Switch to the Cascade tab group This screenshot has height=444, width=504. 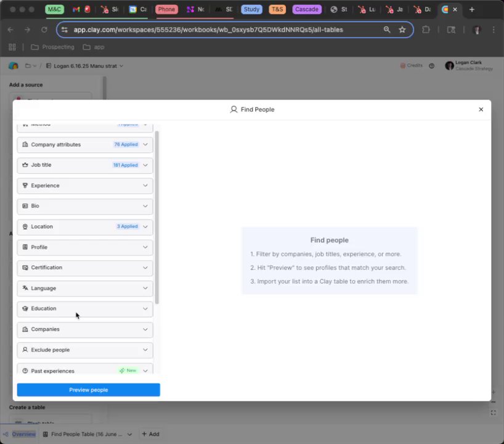307,9
